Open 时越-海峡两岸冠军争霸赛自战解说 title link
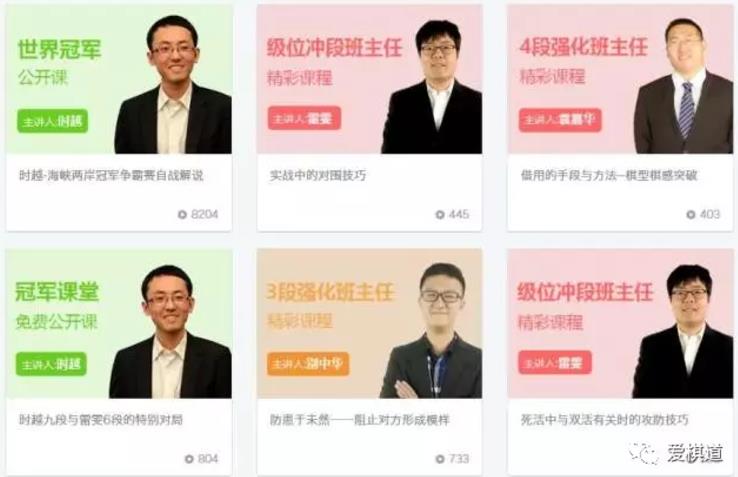 (111, 176)
